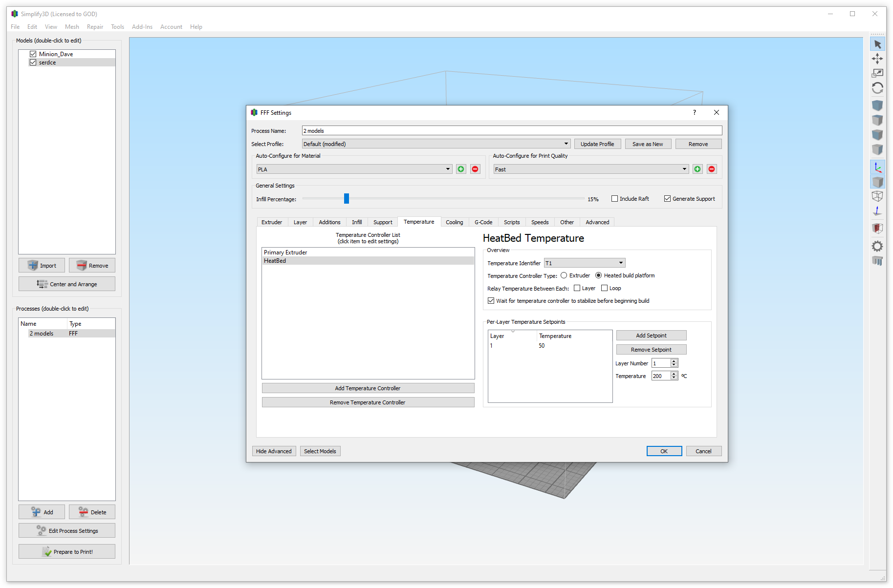Open the Add-Ins menu
This screenshot has width=893, height=588.
tap(142, 27)
